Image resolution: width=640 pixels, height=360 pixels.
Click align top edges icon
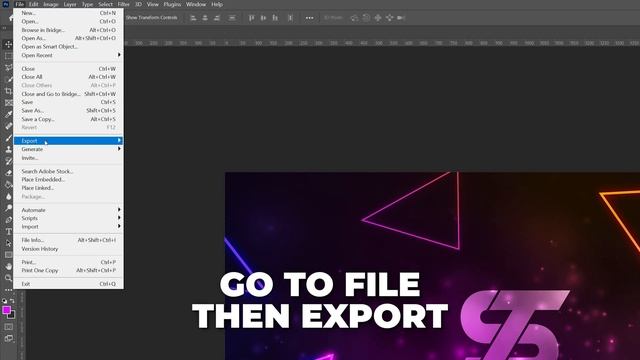coord(251,18)
